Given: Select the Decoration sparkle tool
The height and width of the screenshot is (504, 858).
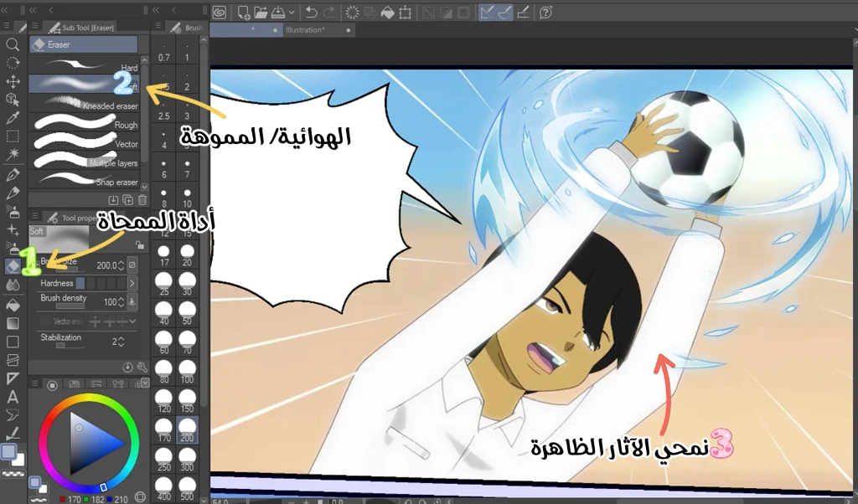Looking at the screenshot, I should tap(13, 229).
